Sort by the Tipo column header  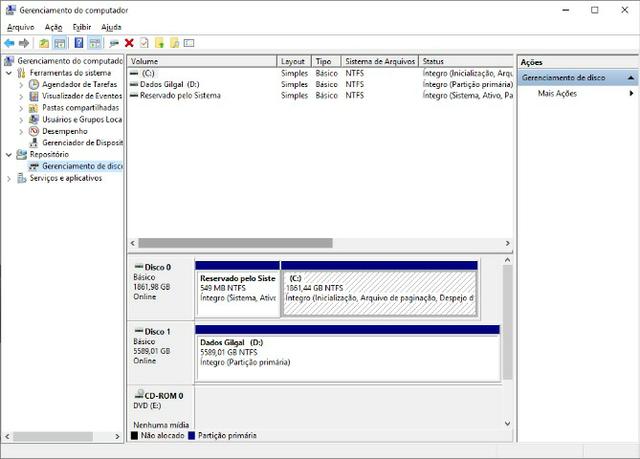click(x=326, y=61)
